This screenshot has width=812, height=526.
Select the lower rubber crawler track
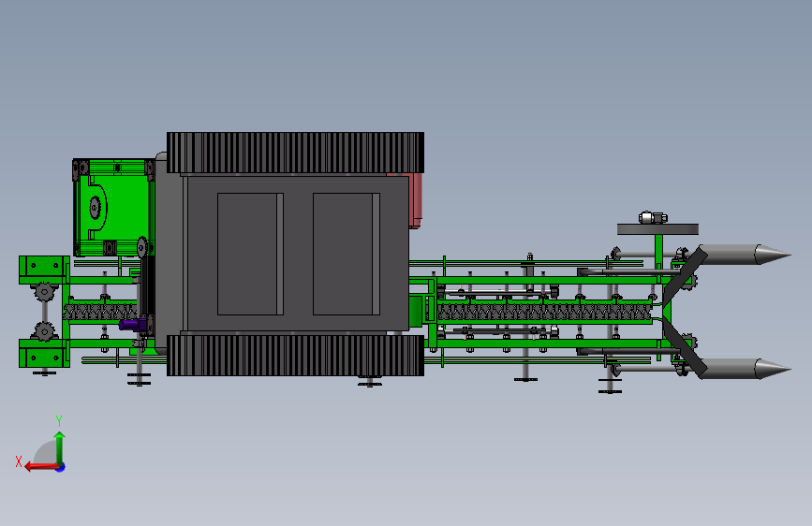(x=295, y=355)
